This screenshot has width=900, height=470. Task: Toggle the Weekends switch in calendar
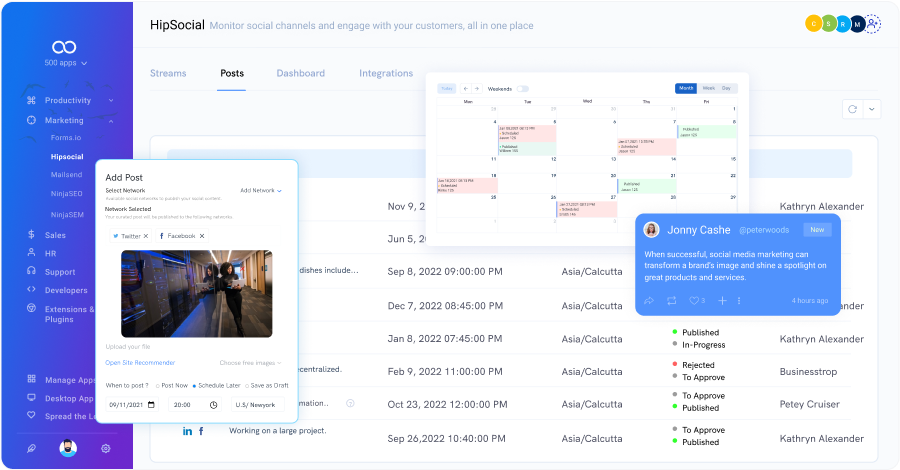(x=522, y=89)
